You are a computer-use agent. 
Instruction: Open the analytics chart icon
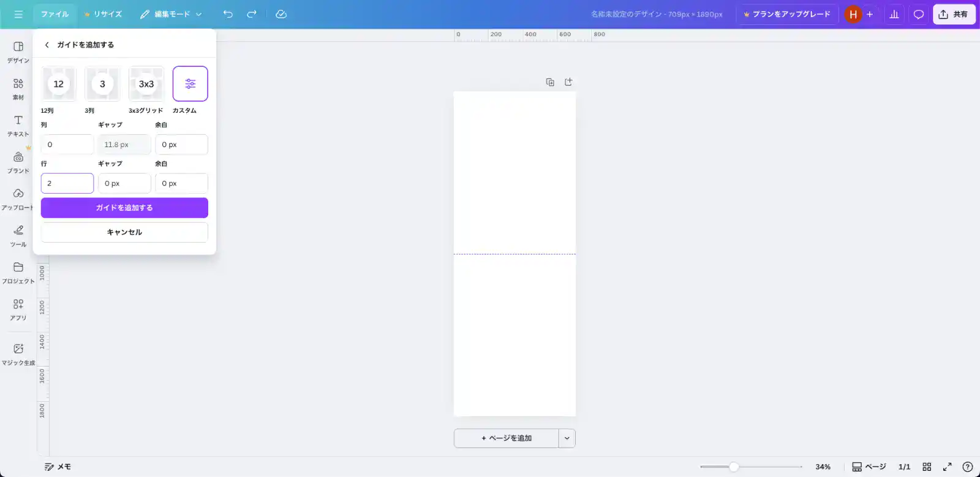894,14
